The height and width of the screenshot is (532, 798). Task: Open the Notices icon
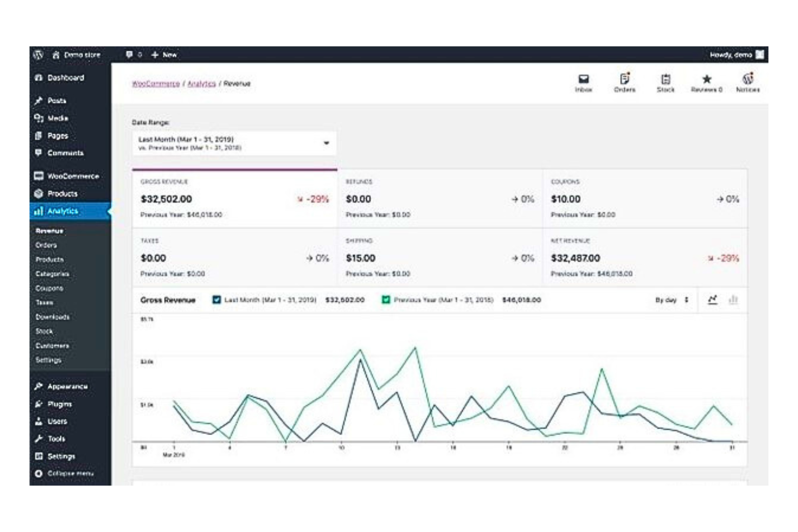point(748,81)
